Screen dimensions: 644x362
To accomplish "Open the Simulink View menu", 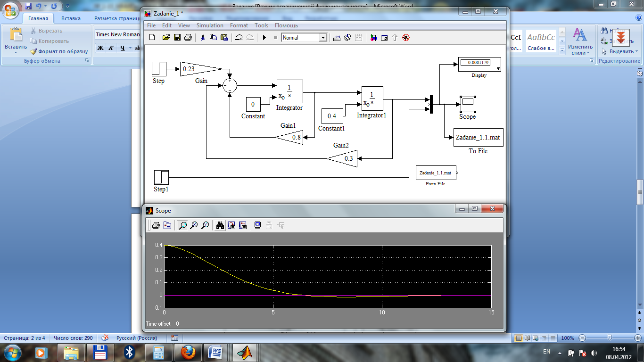I will (184, 25).
